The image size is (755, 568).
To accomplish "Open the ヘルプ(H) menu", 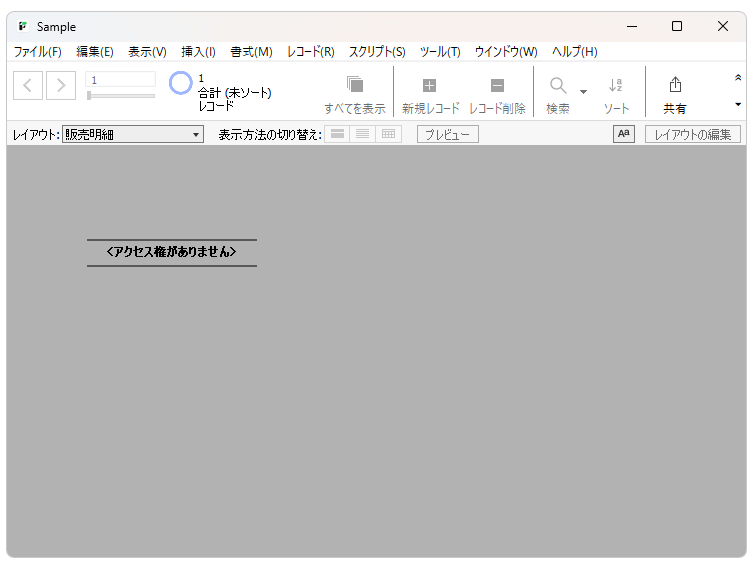I will (574, 52).
